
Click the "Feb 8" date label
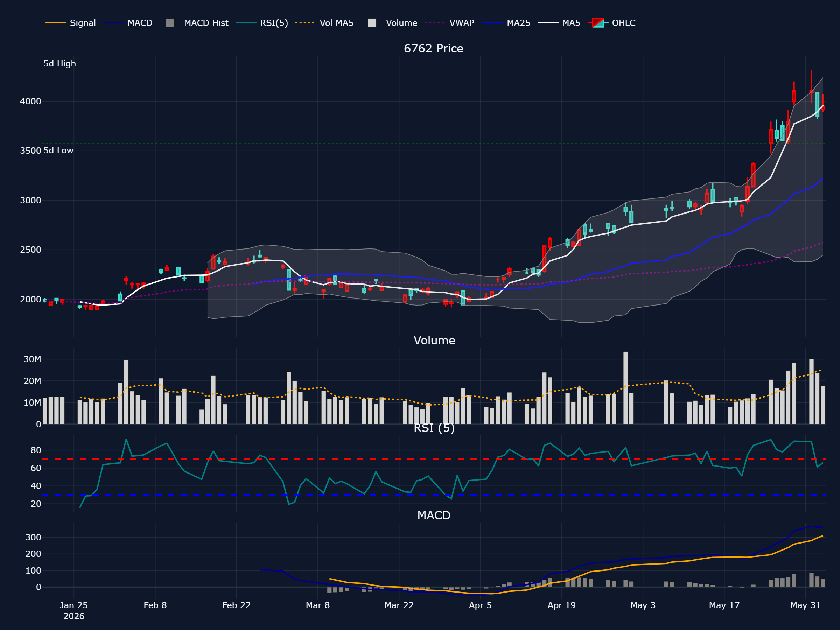155,605
